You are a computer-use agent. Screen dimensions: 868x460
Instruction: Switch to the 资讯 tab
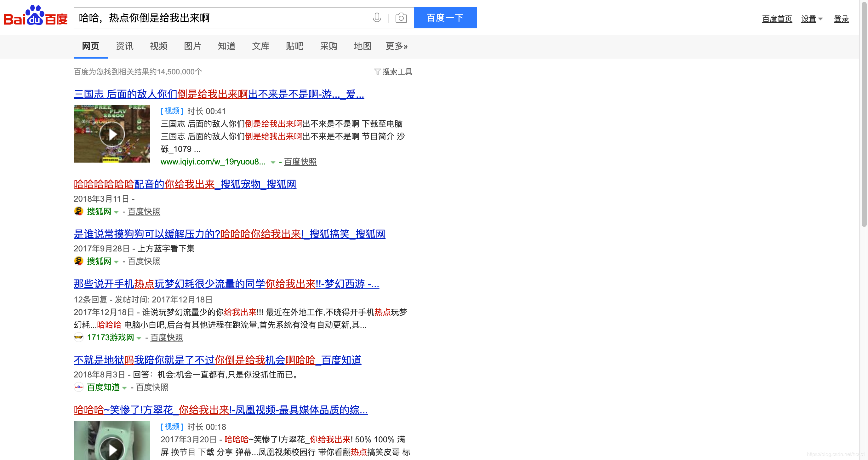pyautogui.click(x=125, y=46)
